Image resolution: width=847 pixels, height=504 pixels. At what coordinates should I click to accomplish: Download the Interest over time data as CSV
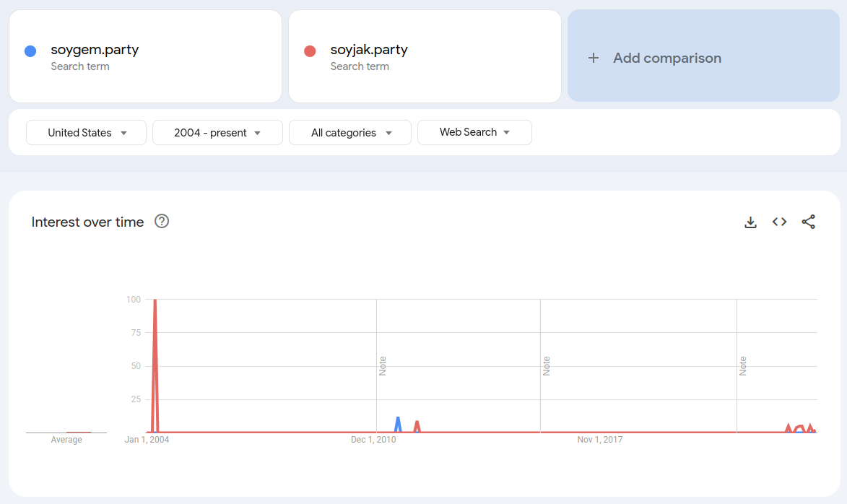click(x=750, y=222)
